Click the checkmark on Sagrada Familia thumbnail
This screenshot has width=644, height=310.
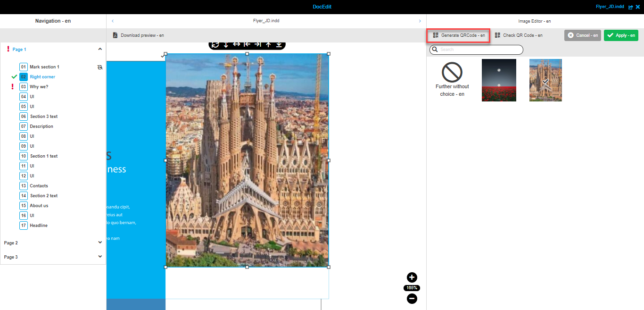click(x=545, y=80)
